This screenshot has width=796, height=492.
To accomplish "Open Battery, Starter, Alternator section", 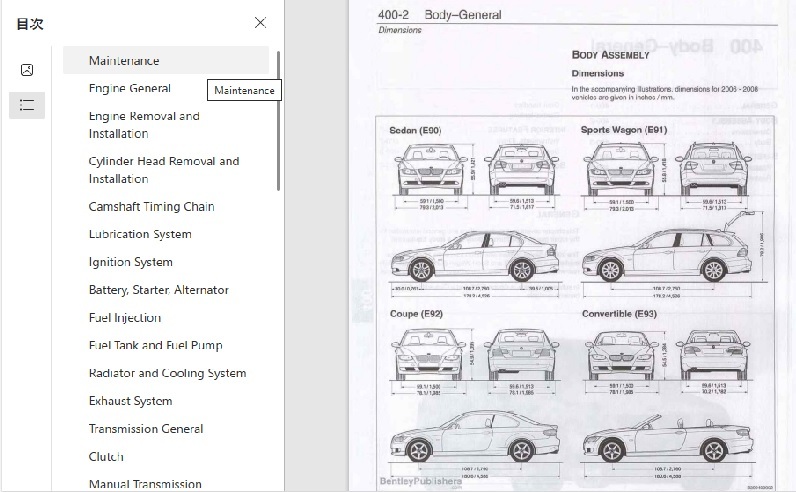I will [158, 290].
